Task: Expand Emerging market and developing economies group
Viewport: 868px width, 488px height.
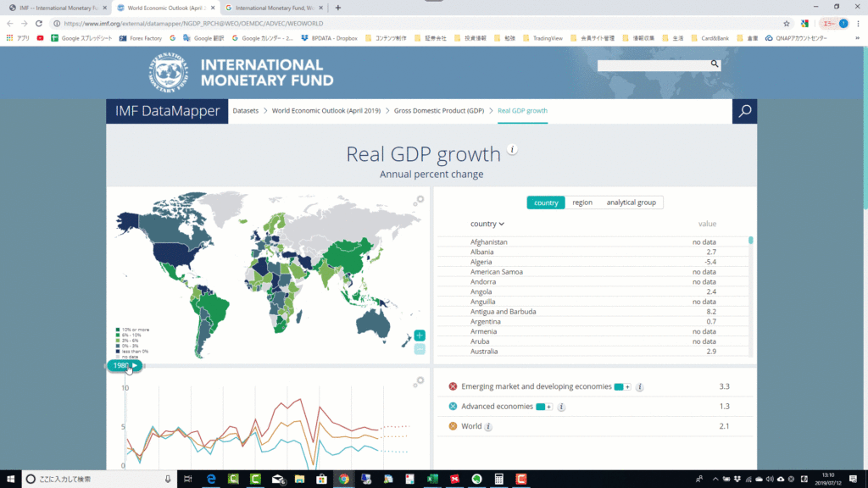Action: tap(623, 386)
